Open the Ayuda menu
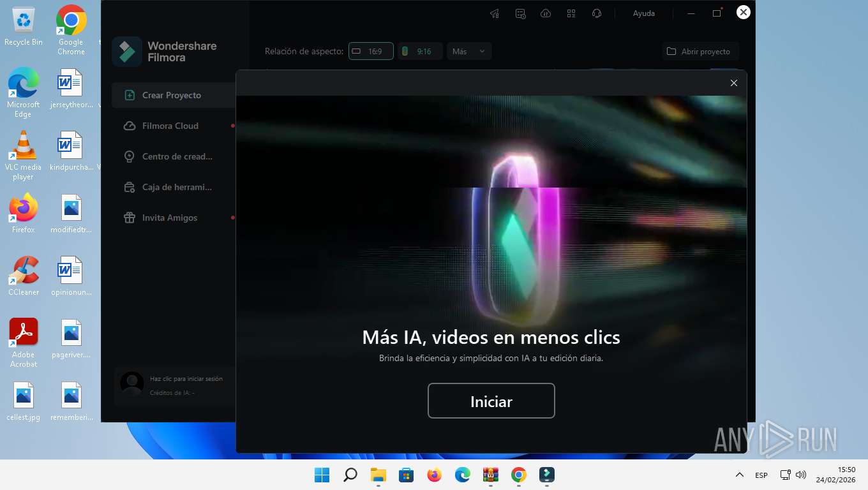868x490 pixels. pos(643,13)
